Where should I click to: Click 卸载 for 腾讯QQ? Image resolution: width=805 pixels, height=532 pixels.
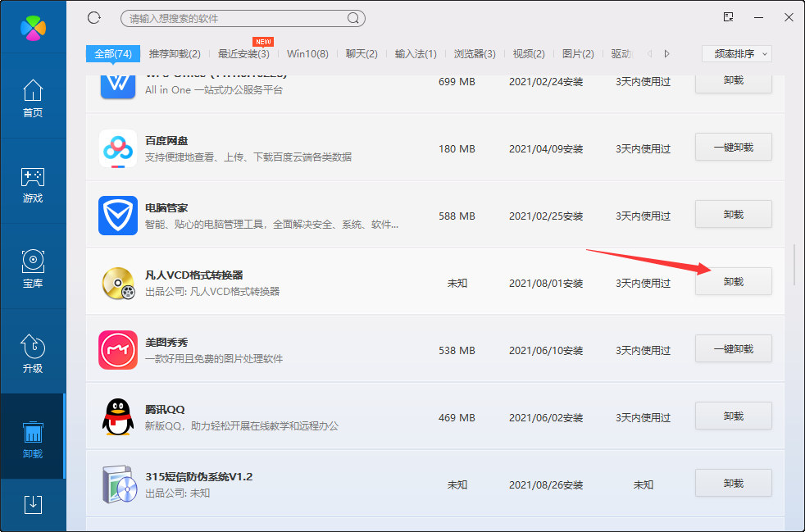click(x=734, y=416)
